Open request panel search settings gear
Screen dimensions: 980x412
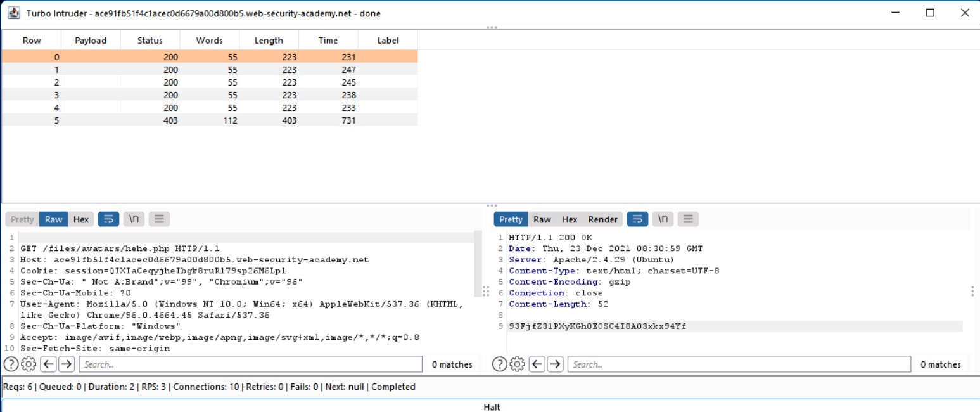28,364
